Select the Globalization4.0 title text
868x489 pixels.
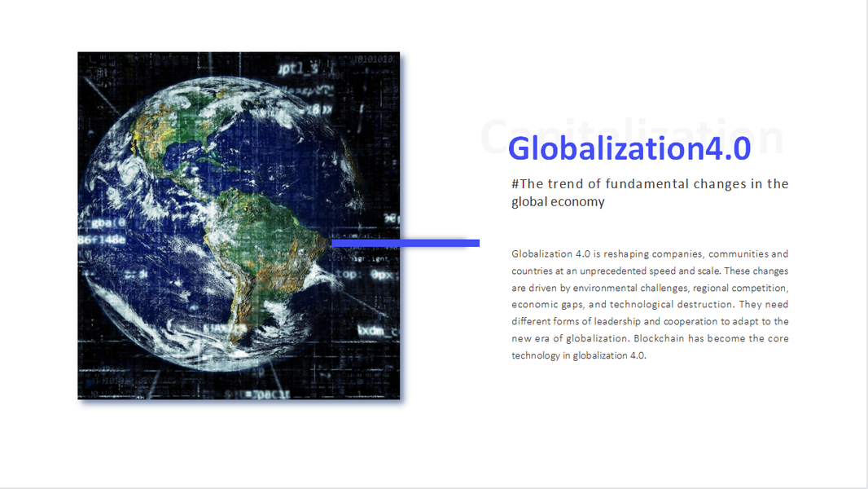(629, 148)
